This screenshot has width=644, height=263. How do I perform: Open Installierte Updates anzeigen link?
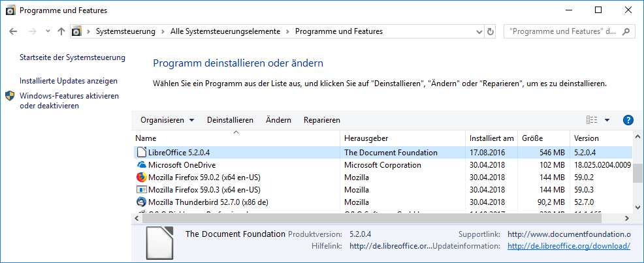pos(69,81)
